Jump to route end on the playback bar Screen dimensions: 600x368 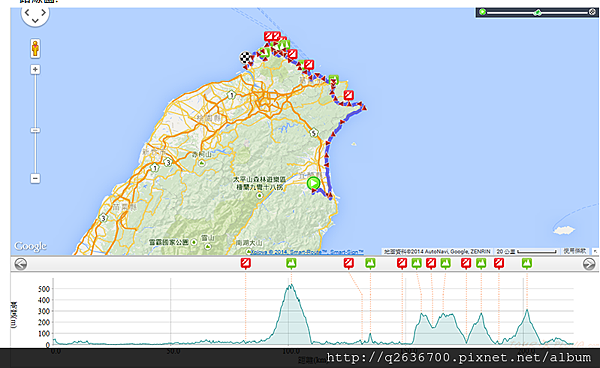coord(592,12)
